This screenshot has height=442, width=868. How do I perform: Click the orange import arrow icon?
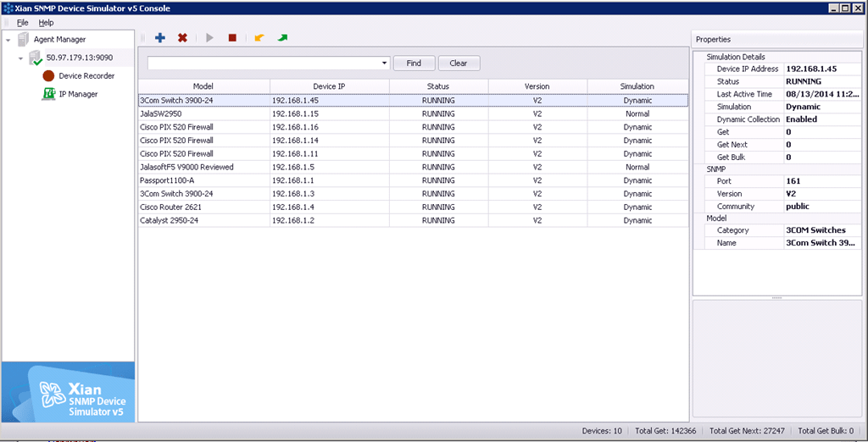[x=259, y=37]
